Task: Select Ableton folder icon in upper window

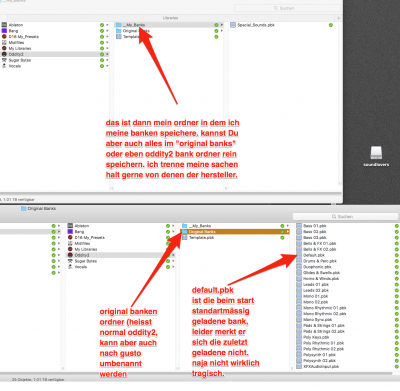Action: coord(4,25)
